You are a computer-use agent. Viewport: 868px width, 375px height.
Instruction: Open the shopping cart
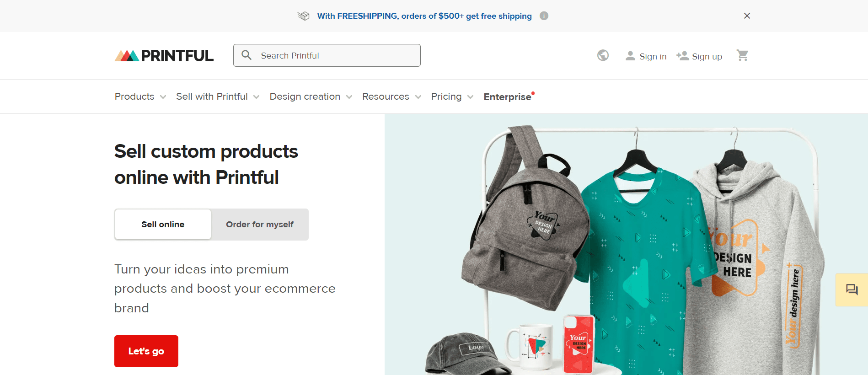click(742, 55)
